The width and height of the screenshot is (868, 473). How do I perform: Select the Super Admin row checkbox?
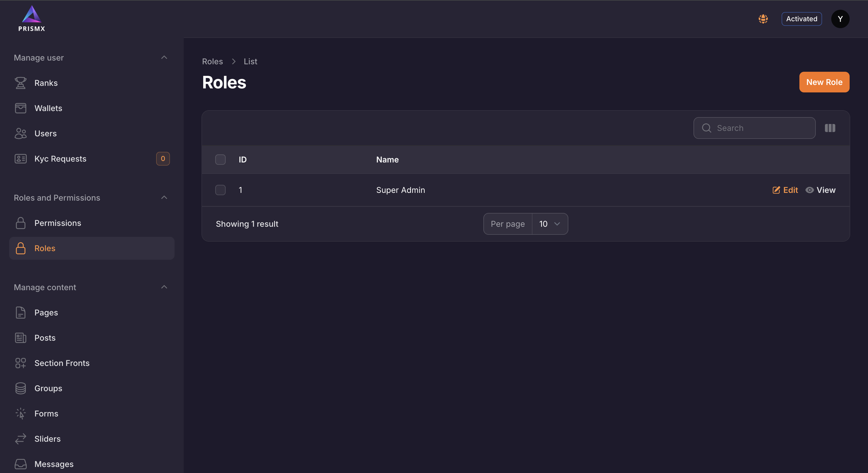pyautogui.click(x=220, y=190)
